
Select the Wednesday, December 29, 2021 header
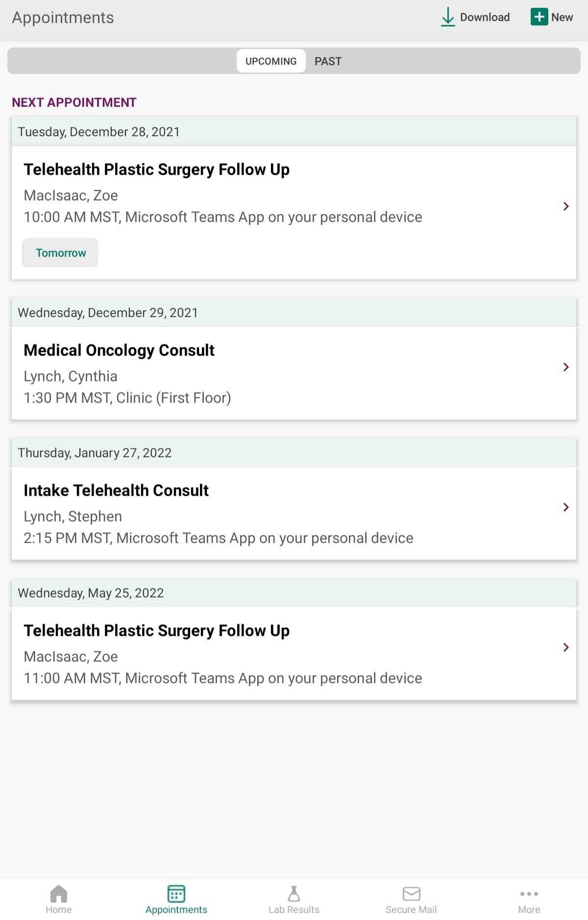(x=294, y=313)
